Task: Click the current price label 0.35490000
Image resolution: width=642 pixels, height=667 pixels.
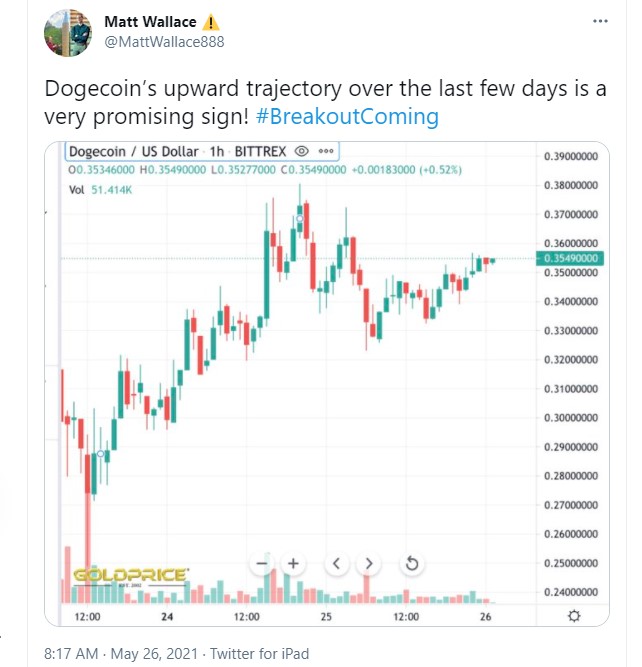Action: coord(570,258)
